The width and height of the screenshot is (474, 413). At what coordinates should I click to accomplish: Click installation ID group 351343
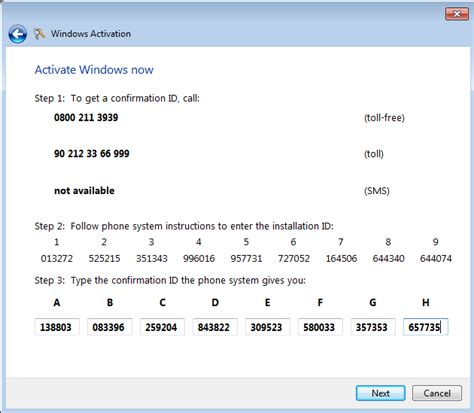pyautogui.click(x=152, y=258)
